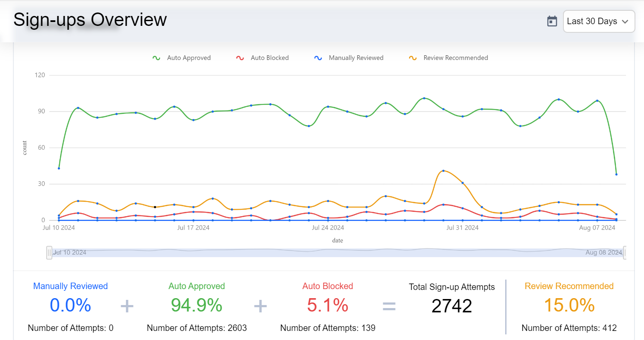
Task: Click the calendar icon beside date range
Action: point(552,21)
